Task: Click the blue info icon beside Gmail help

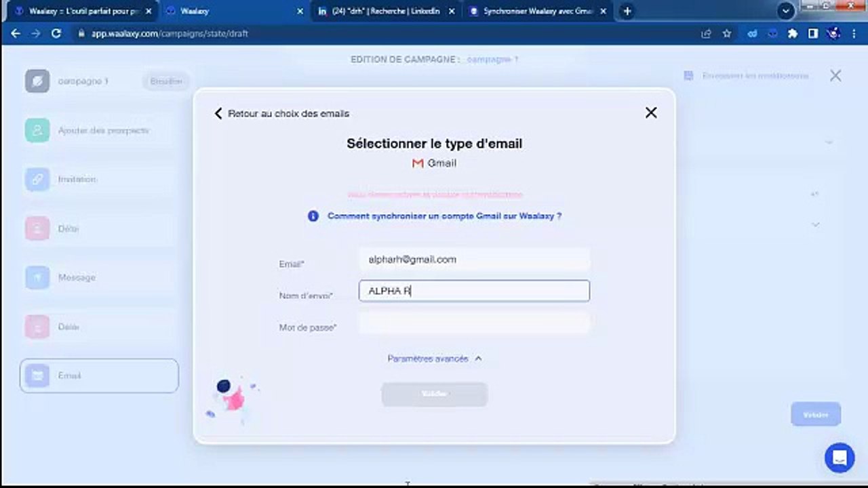Action: [x=313, y=216]
